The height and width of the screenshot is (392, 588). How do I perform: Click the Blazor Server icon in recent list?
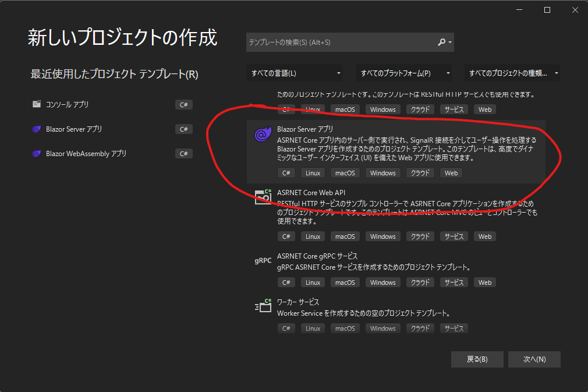click(x=36, y=129)
